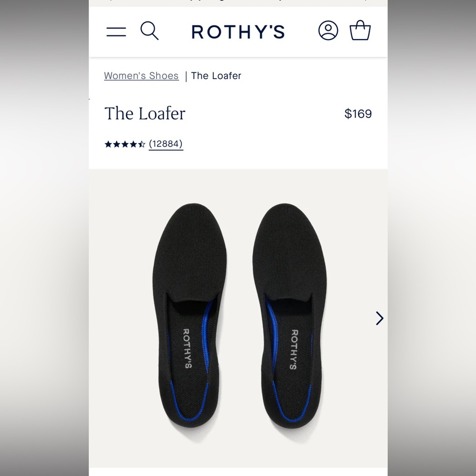Select the half star in the rating
This screenshot has height=476, width=476.
[x=141, y=143]
